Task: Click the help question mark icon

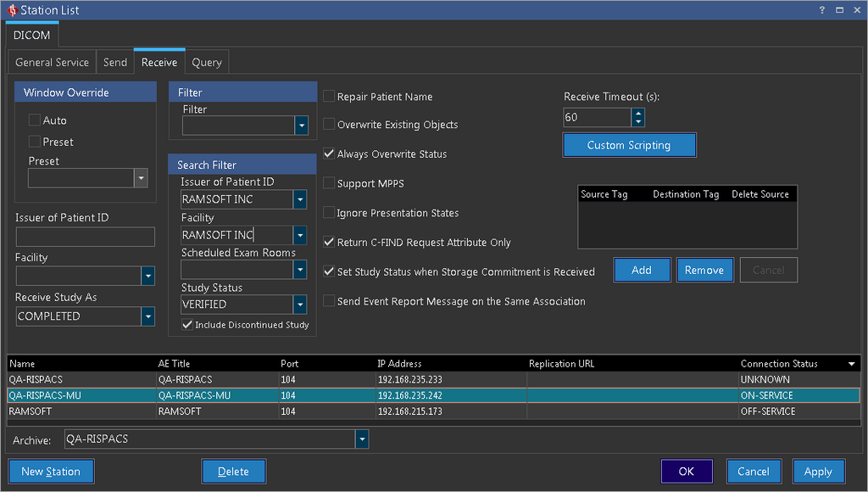Action: pyautogui.click(x=821, y=9)
